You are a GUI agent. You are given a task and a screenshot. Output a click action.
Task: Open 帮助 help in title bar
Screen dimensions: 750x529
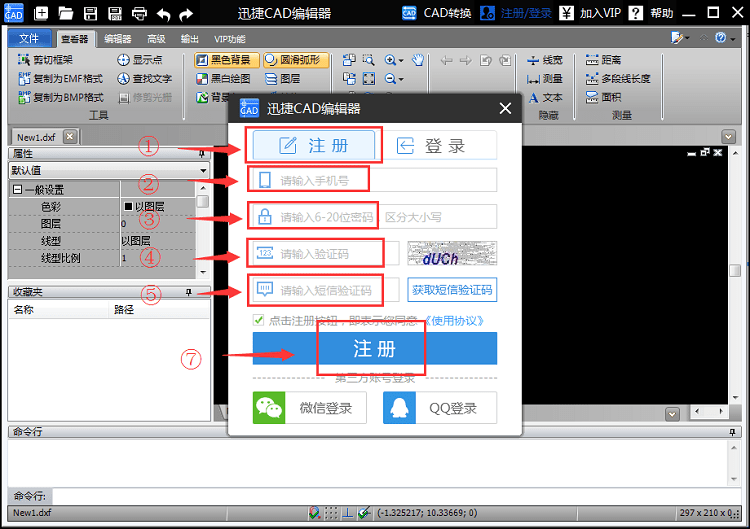pyautogui.click(x=651, y=13)
